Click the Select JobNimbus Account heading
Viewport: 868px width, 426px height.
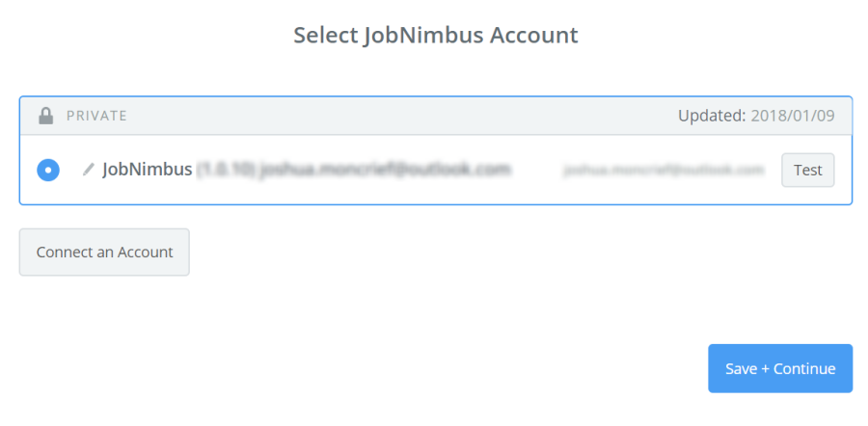[x=436, y=36]
